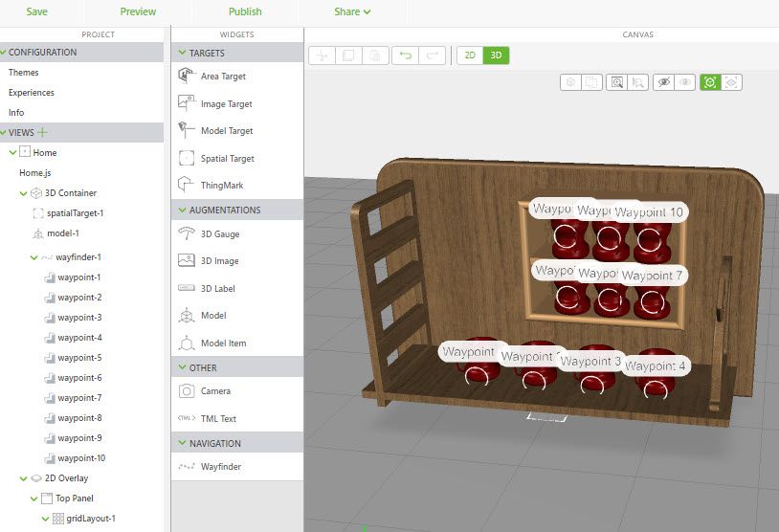Collapse the CONFIGURATION section
The width and height of the screenshot is (779, 532).
pyautogui.click(x=4, y=53)
